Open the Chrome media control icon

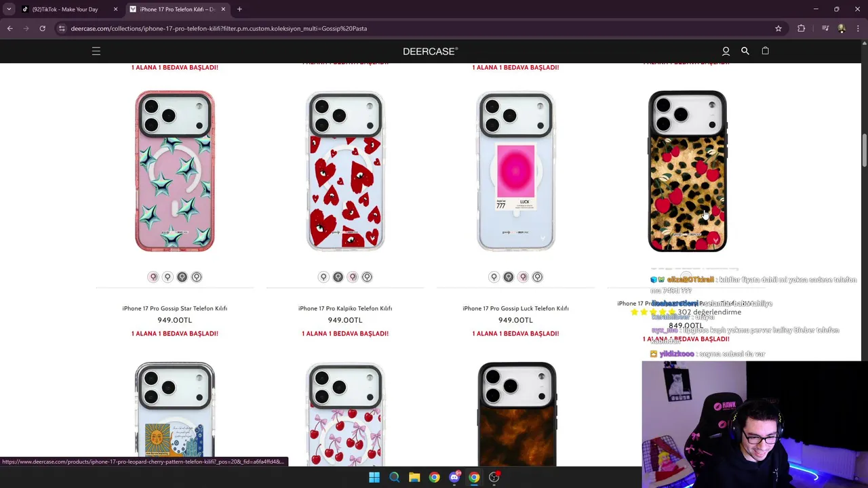[x=825, y=28]
